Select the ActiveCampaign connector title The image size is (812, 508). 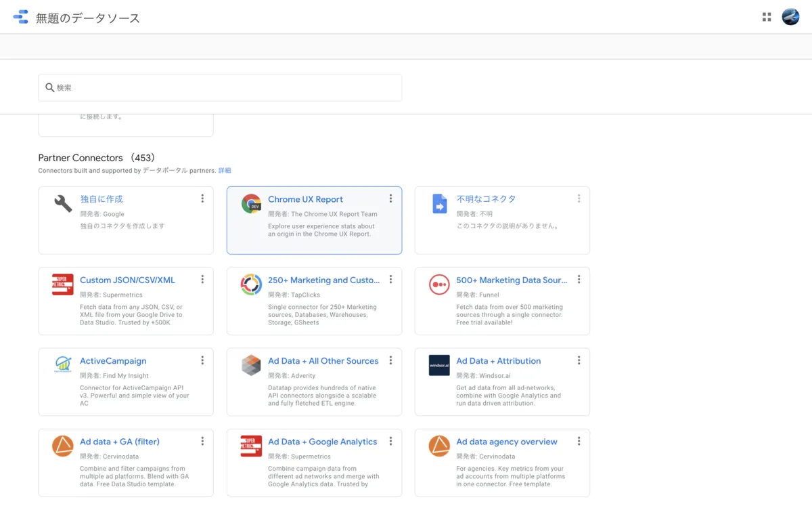click(x=113, y=361)
